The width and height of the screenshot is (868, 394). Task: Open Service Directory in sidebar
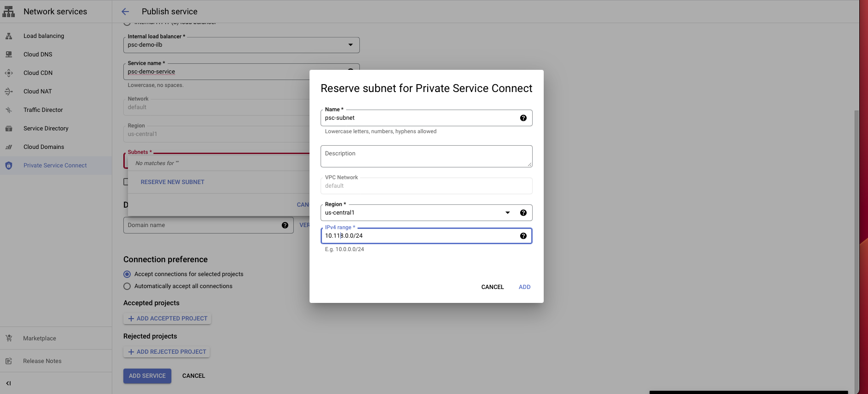(x=46, y=129)
